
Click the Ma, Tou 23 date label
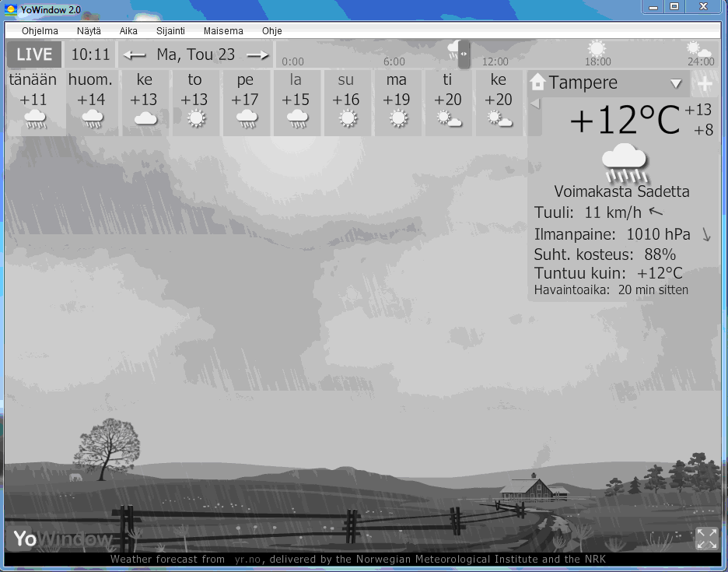click(x=196, y=54)
